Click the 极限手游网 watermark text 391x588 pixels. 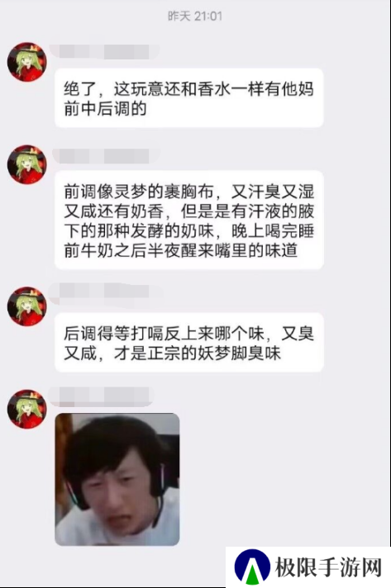pos(328,567)
